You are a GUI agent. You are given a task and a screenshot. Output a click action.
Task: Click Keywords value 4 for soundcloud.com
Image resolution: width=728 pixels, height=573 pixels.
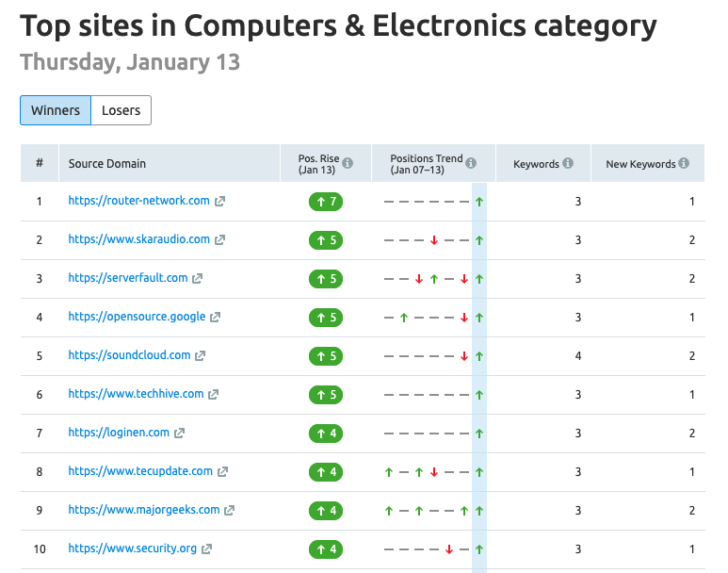coord(578,356)
